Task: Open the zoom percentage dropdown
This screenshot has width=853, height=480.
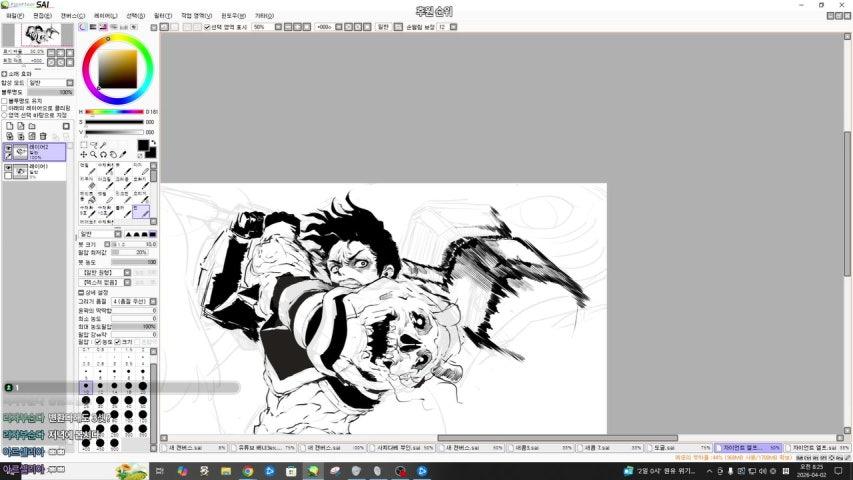Action: click(279, 27)
